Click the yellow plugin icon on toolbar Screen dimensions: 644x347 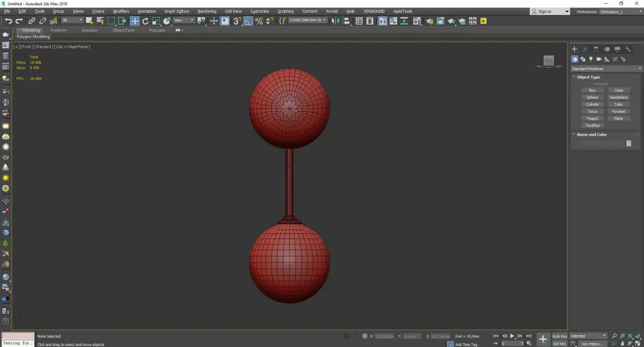coord(484,21)
